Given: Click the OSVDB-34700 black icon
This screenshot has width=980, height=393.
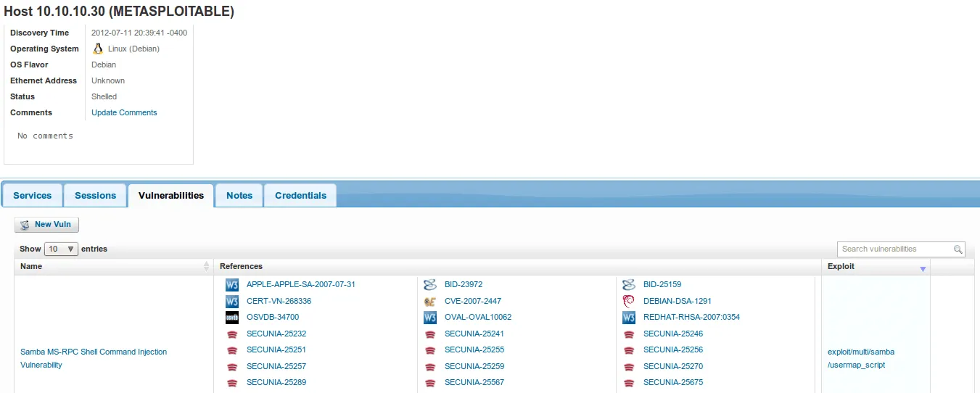Looking at the screenshot, I should point(232,317).
